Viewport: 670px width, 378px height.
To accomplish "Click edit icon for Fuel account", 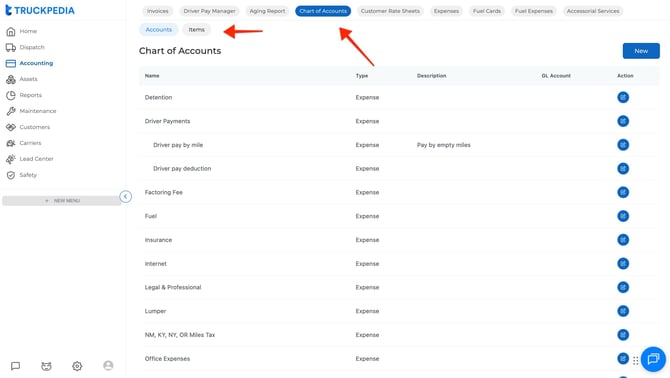I will [623, 216].
